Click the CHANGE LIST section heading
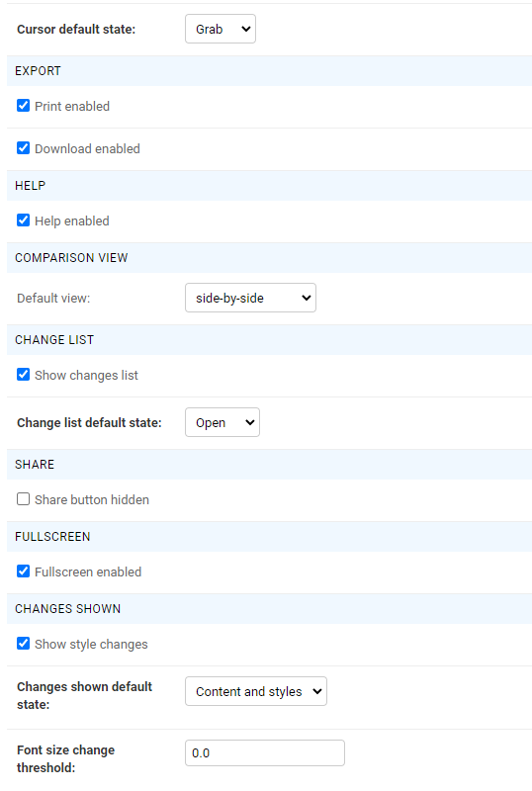The width and height of the screenshot is (532, 791). pyautogui.click(x=54, y=340)
